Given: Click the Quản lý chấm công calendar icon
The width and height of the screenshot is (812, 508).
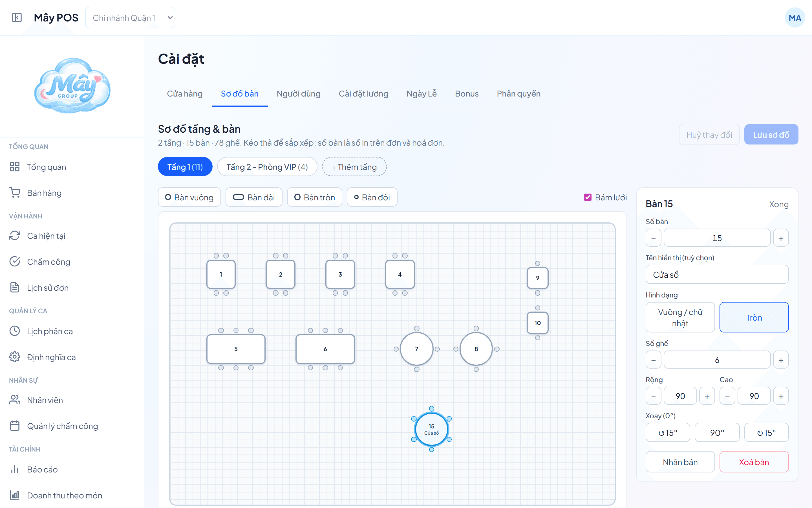Looking at the screenshot, I should (x=14, y=426).
